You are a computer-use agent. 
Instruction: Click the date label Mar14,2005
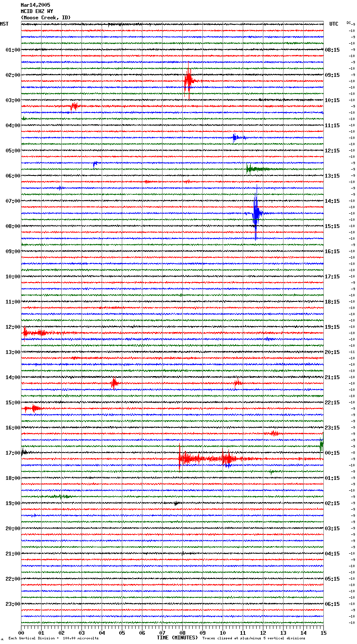pos(35,5)
